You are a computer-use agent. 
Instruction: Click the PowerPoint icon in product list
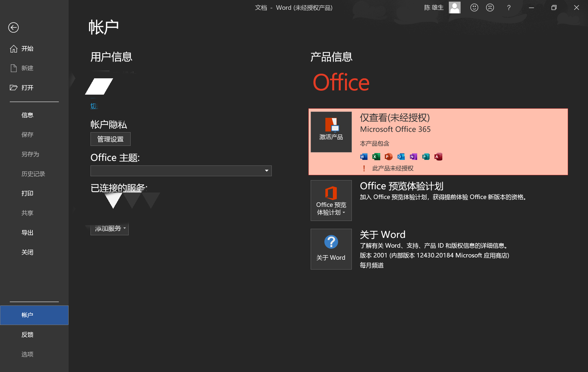click(388, 157)
